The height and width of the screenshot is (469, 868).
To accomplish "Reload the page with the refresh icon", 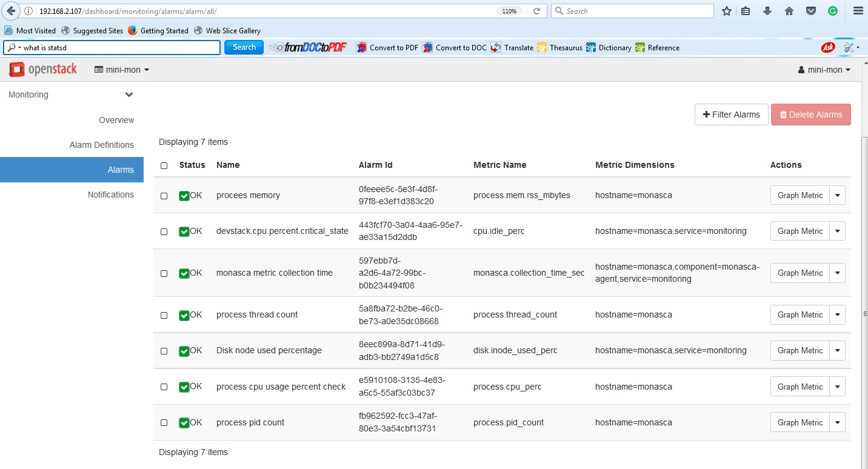I will coord(536,11).
